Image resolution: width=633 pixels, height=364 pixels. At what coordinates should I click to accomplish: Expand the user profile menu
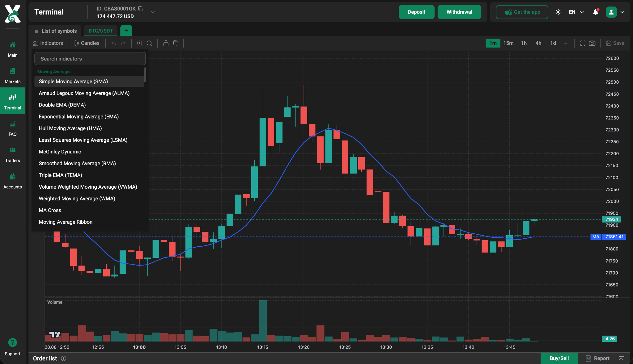point(622,12)
